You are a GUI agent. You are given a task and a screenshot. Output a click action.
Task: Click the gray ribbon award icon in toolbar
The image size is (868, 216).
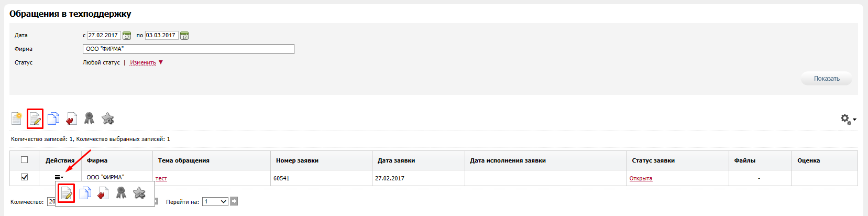pos(90,118)
